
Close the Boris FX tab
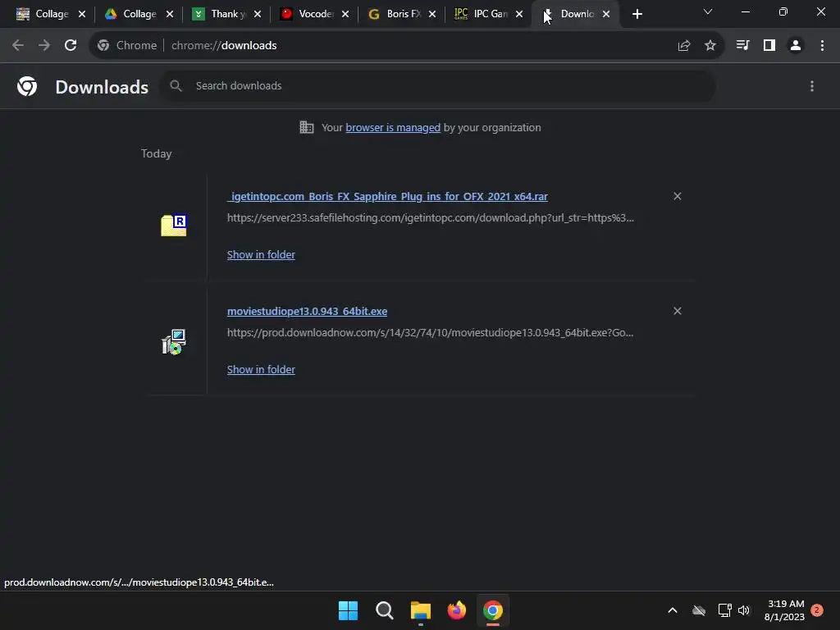pos(432,14)
